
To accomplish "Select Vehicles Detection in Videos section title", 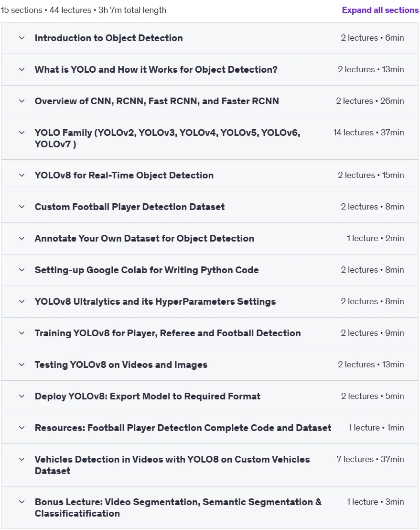I will pyautogui.click(x=172, y=465).
